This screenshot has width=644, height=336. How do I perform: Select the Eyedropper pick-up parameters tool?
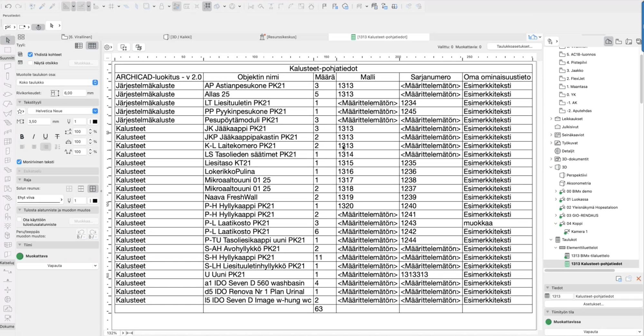[x=42, y=6]
